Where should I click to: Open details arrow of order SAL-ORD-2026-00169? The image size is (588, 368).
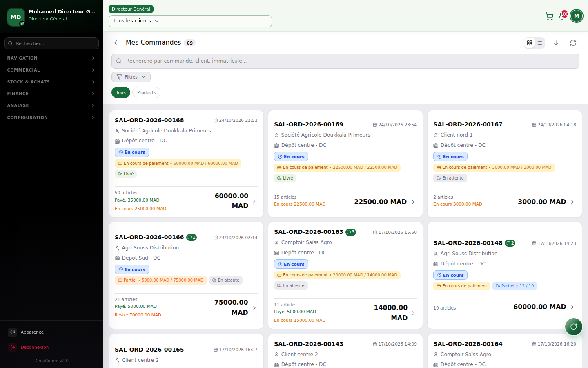tap(413, 202)
